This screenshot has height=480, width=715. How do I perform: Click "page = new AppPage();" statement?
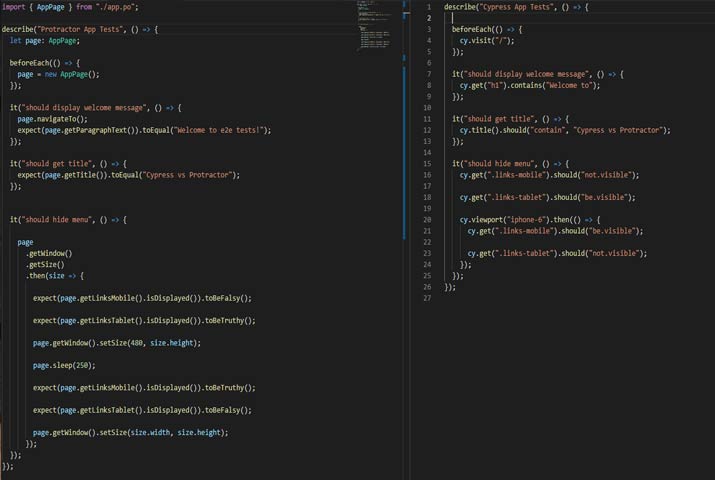[x=59, y=74]
